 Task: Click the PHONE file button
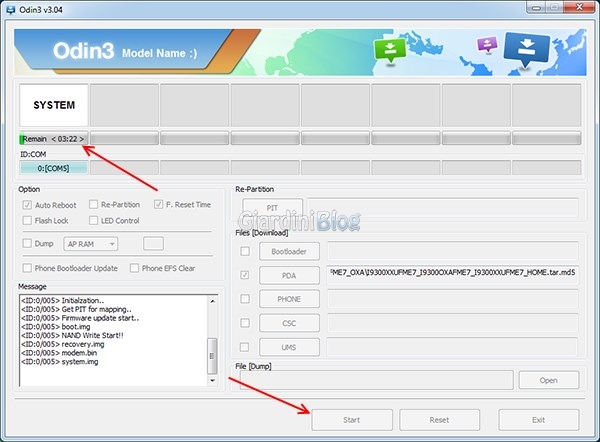coord(289,299)
